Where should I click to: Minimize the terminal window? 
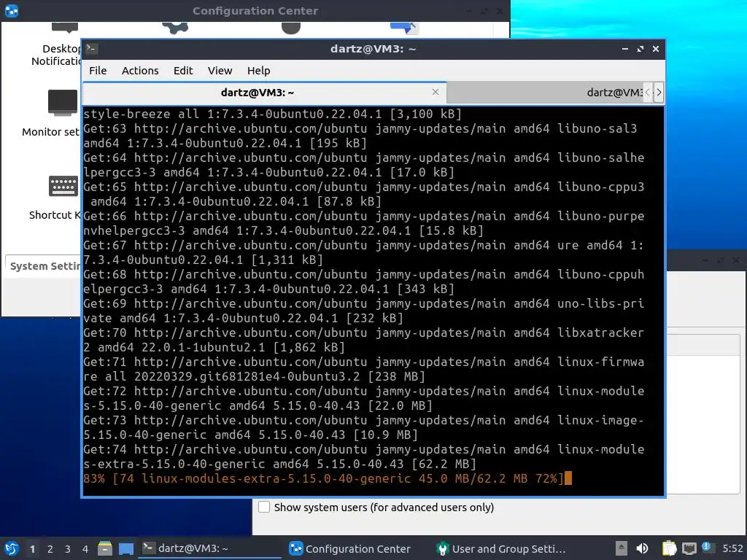(625, 49)
